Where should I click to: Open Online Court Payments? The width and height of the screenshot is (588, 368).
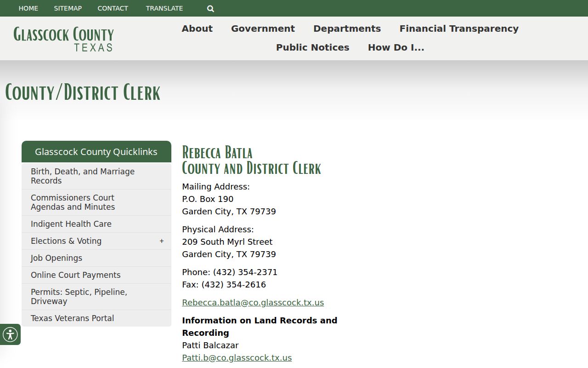tap(96, 275)
